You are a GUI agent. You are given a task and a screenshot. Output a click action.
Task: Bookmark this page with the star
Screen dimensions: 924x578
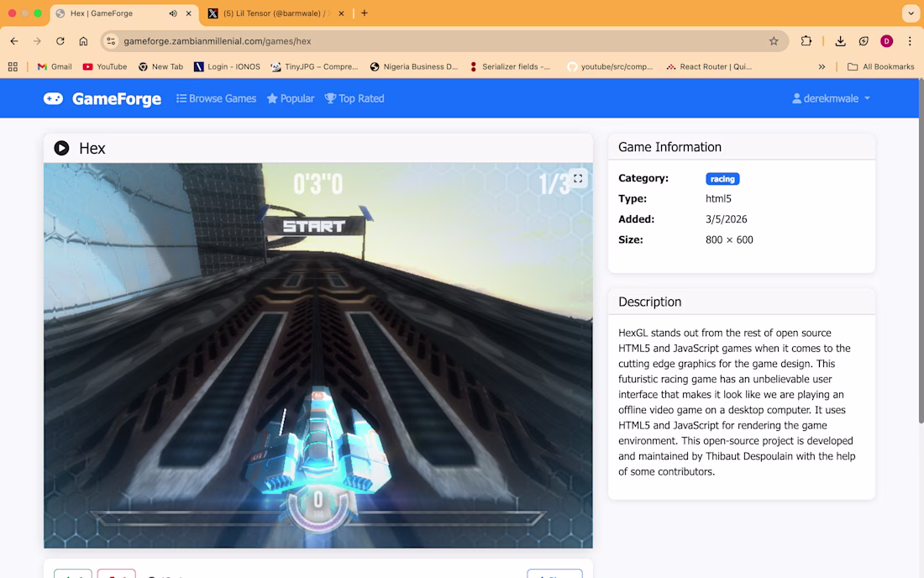coord(774,41)
